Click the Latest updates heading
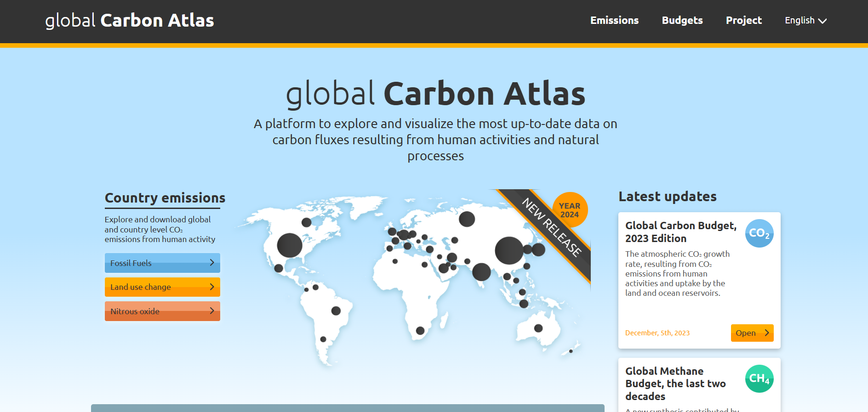This screenshot has width=868, height=412. pyautogui.click(x=668, y=197)
